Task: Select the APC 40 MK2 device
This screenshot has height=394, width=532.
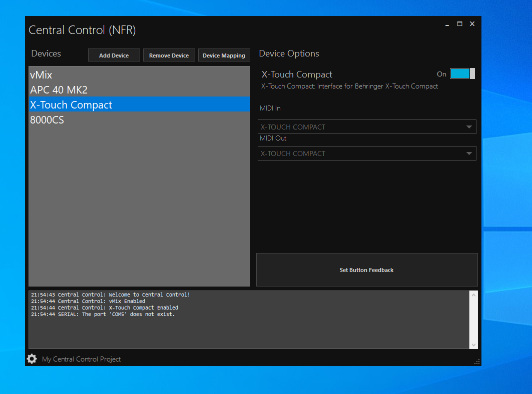Action: tap(59, 90)
